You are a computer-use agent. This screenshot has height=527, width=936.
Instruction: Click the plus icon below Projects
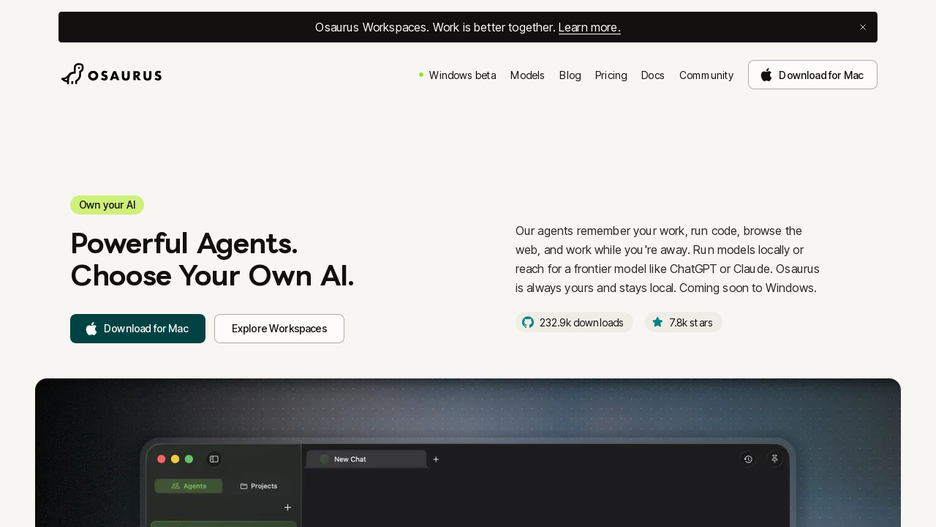point(287,507)
